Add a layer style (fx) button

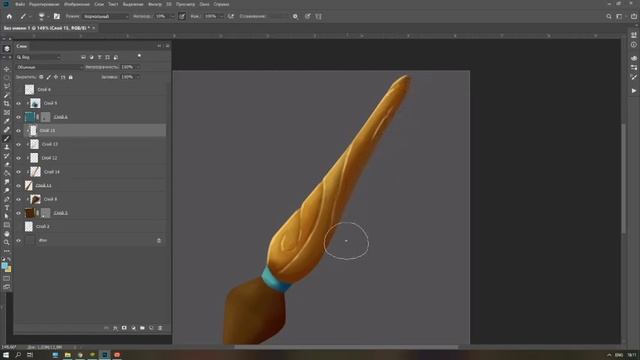(115, 328)
